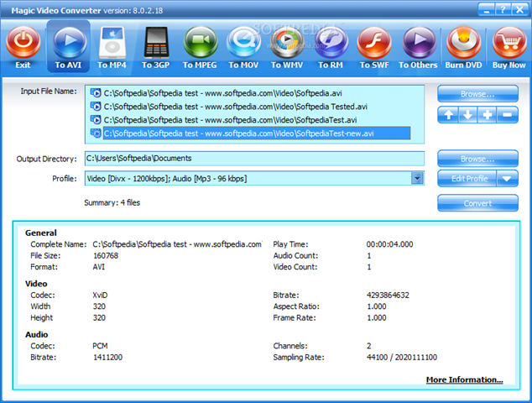Image resolution: width=532 pixels, height=403 pixels.
Task: Start conversion with the Convert button
Action: [477, 203]
